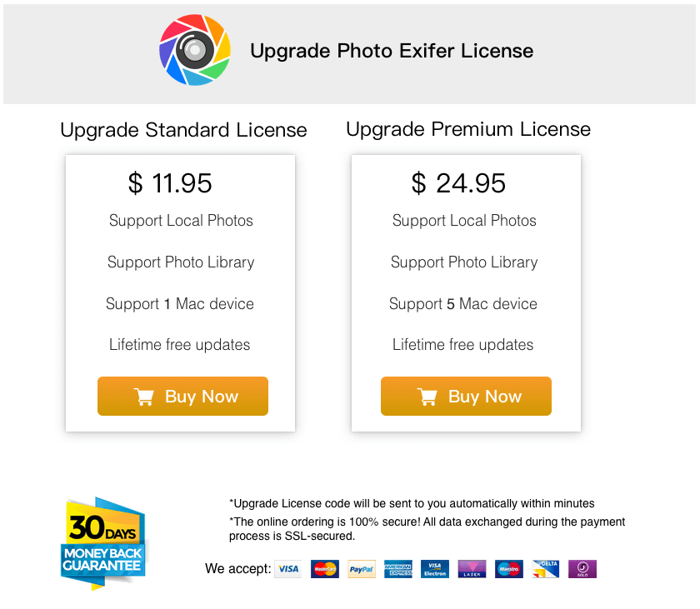Select the Maestro payment icon
Screen dimensions: 700x609
[509, 569]
